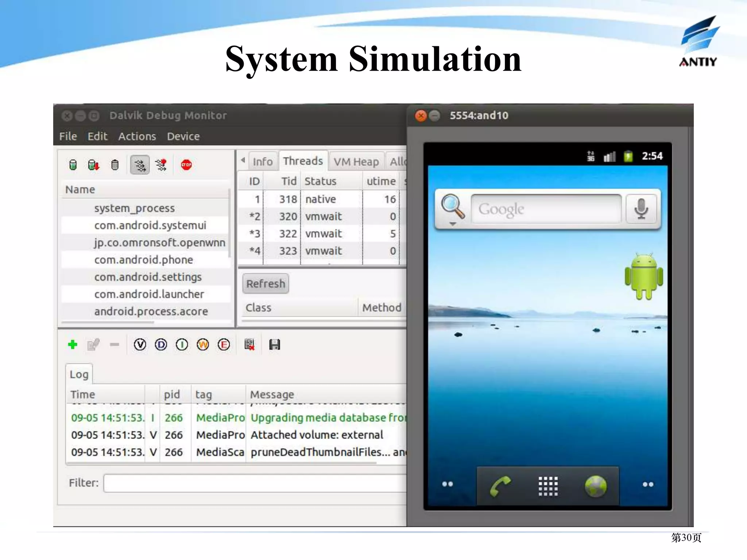Image resolution: width=747 pixels, height=560 pixels.
Task: Click the edit filter pencil icon
Action: tap(93, 345)
